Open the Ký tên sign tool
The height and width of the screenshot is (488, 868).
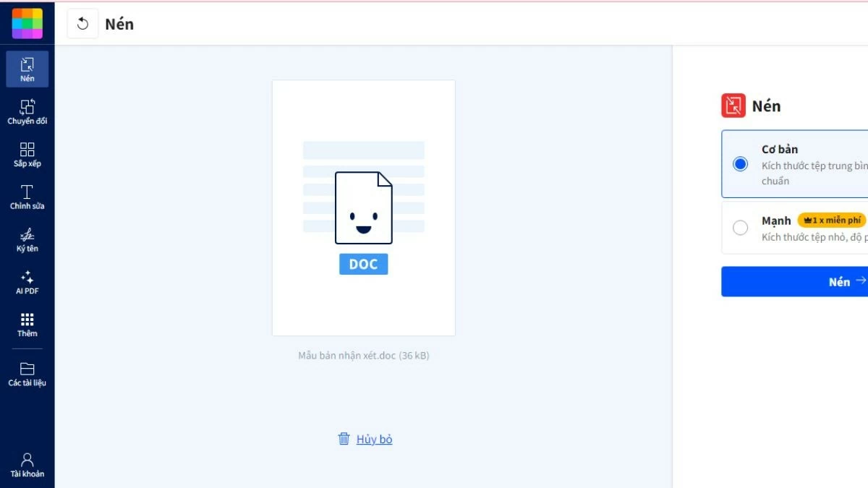coord(27,240)
